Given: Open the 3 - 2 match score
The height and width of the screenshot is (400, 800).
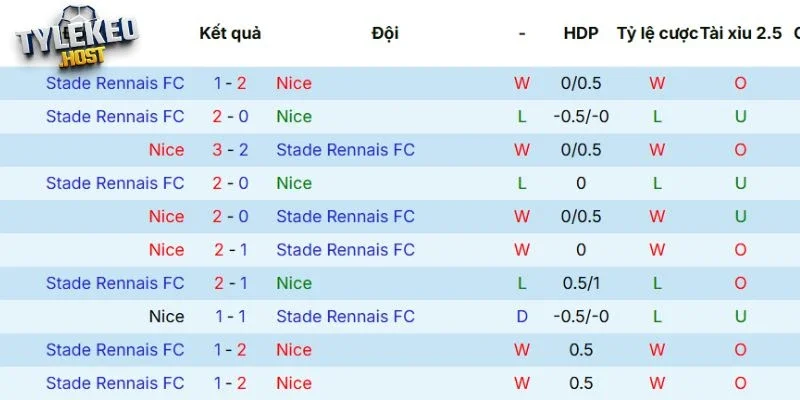Looking at the screenshot, I should pyautogui.click(x=230, y=150).
